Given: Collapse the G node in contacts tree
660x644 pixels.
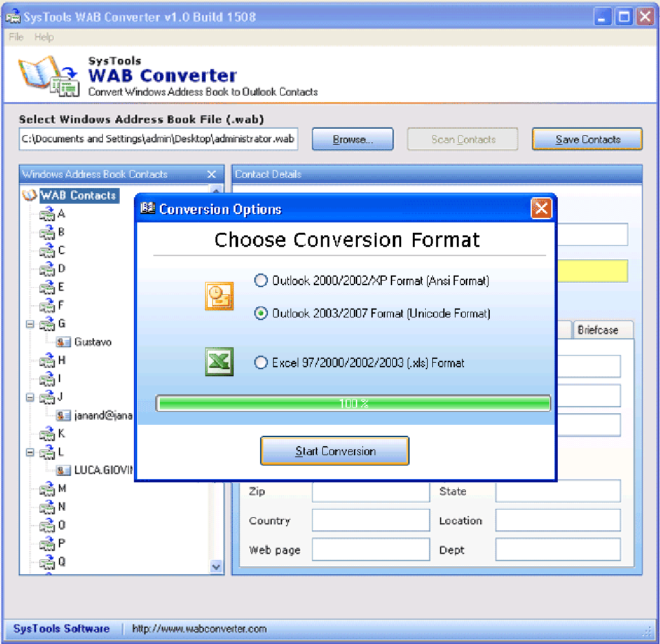Looking at the screenshot, I should tap(30, 324).
